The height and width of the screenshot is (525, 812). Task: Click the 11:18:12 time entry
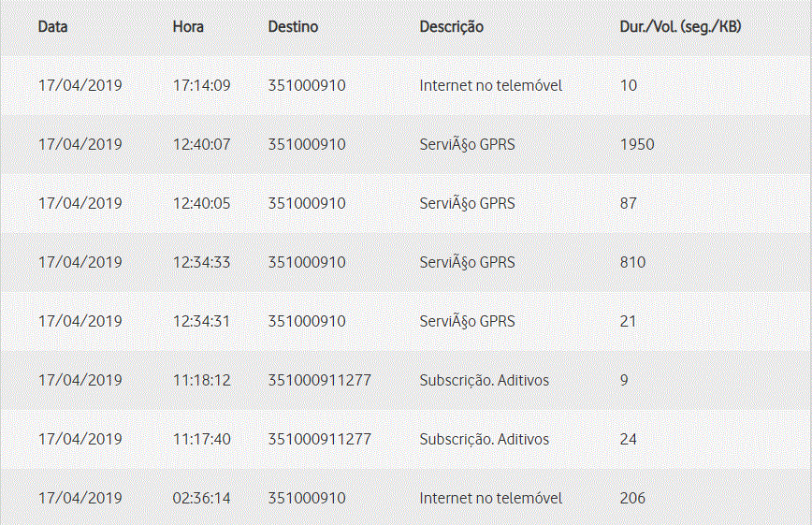pyautogui.click(x=201, y=380)
